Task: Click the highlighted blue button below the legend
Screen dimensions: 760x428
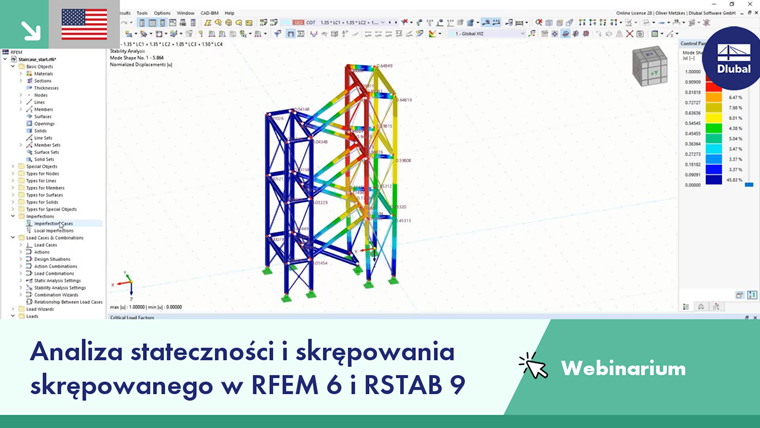Action: pos(752,295)
